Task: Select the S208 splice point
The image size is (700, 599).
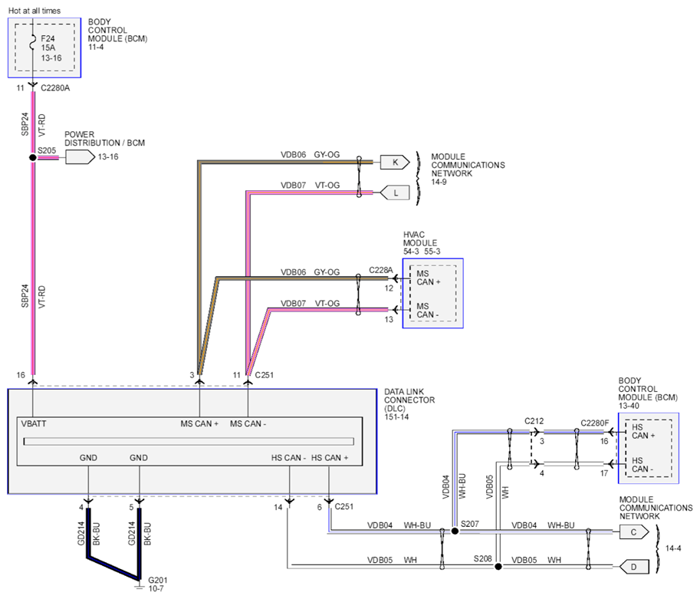Action: (498, 568)
